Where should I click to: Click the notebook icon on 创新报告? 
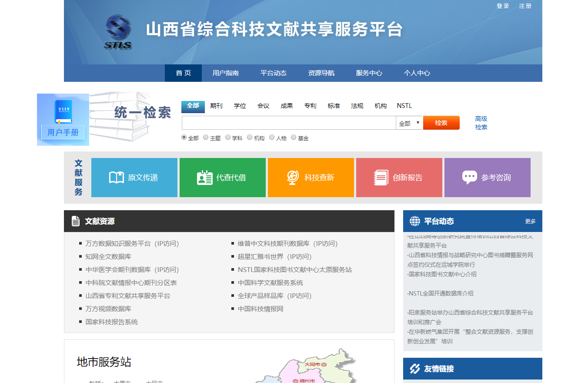tap(381, 178)
